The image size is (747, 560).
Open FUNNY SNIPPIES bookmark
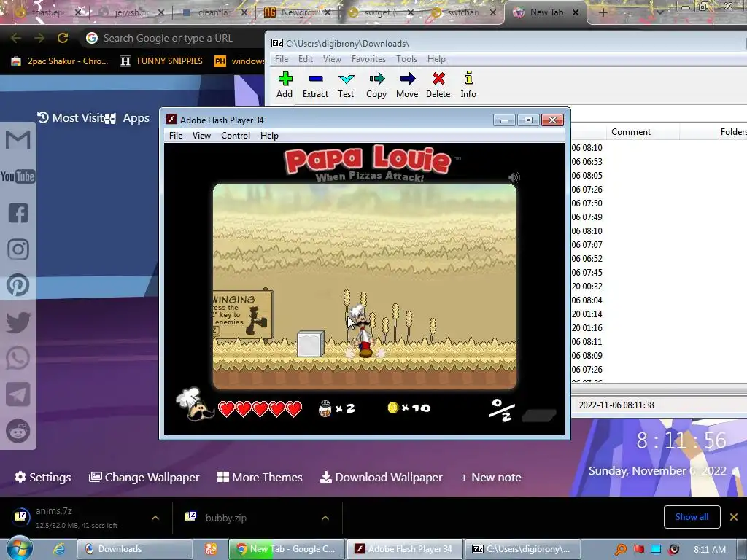click(x=162, y=61)
